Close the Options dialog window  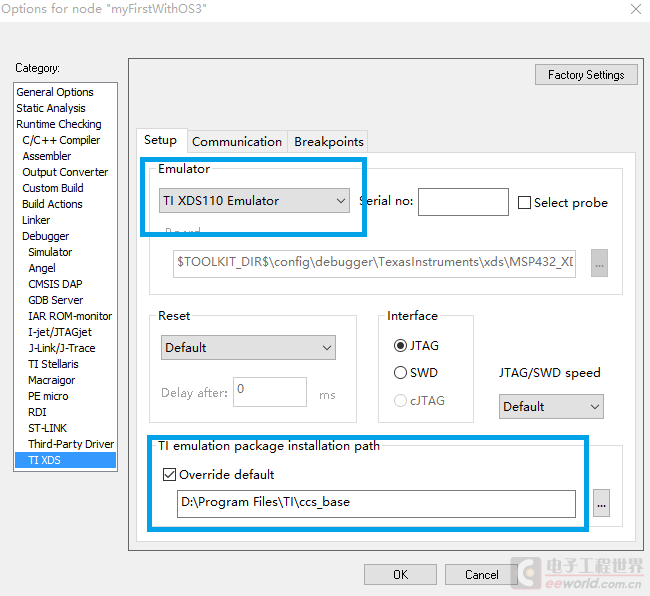pos(636,9)
